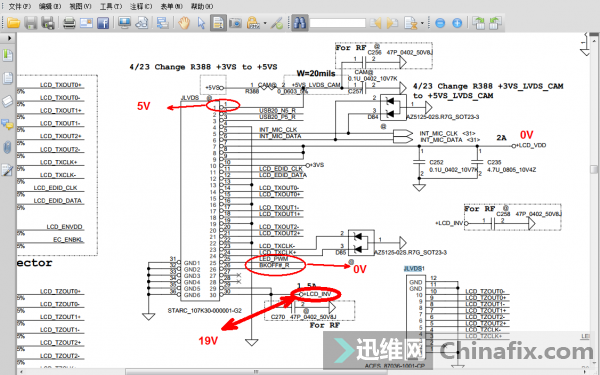Zoom in with the plus icon

coord(457,23)
